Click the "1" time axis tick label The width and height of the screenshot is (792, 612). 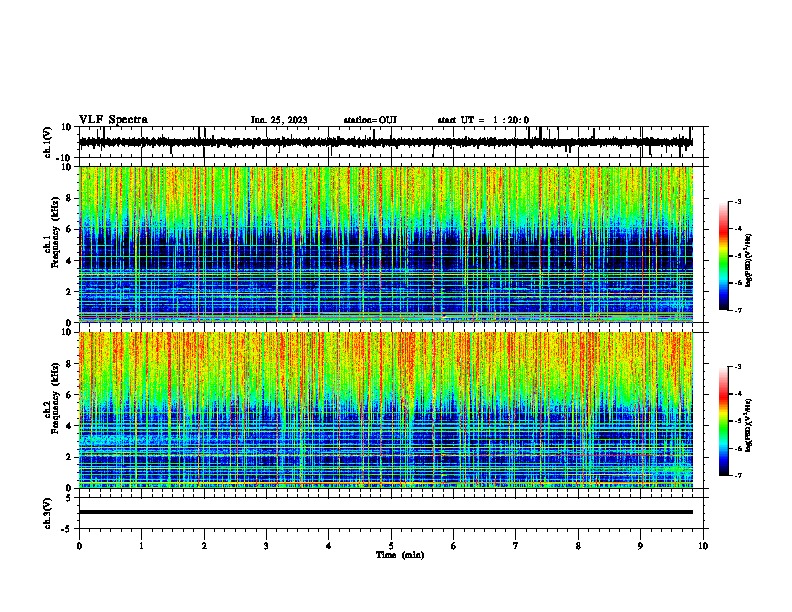coord(141,546)
